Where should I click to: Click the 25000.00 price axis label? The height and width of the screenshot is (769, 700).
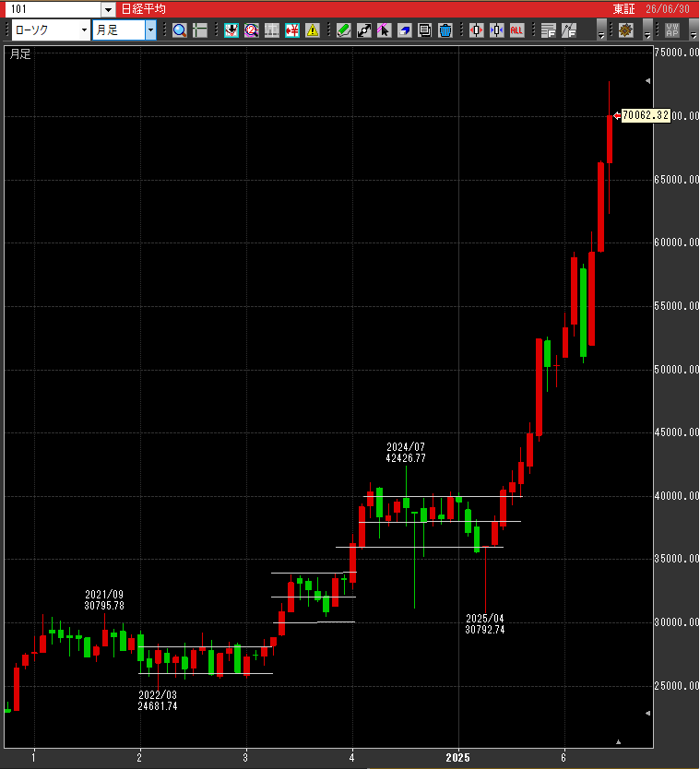click(x=676, y=686)
